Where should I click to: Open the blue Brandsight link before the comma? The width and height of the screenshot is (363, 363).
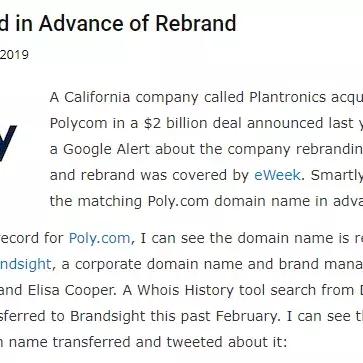pyautogui.click(x=25, y=264)
